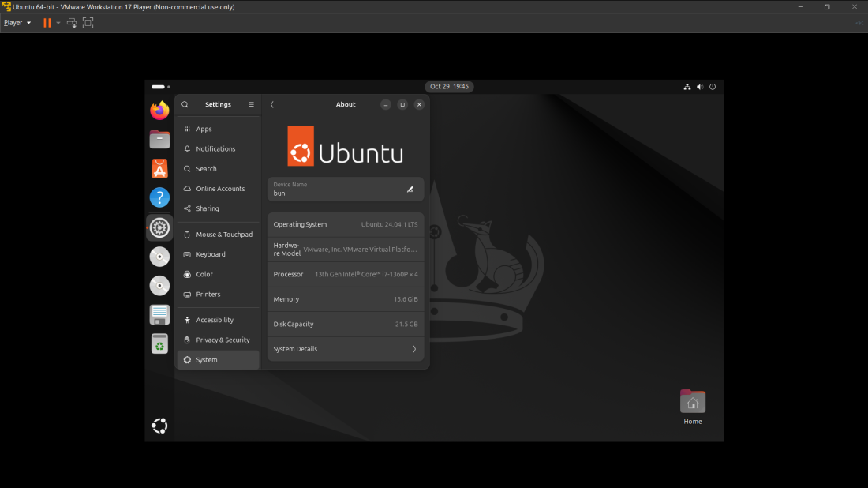The height and width of the screenshot is (488, 868).
Task: Go to Accessibility settings
Action: coord(218,320)
